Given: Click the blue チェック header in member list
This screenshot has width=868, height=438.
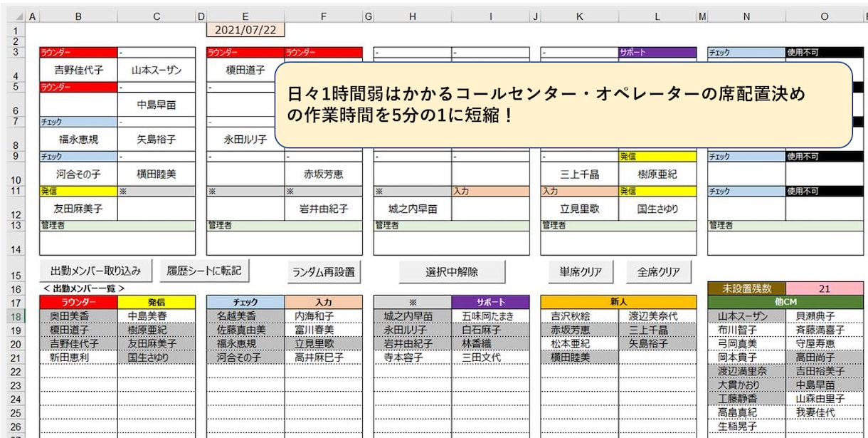Looking at the screenshot, I should point(245,302).
